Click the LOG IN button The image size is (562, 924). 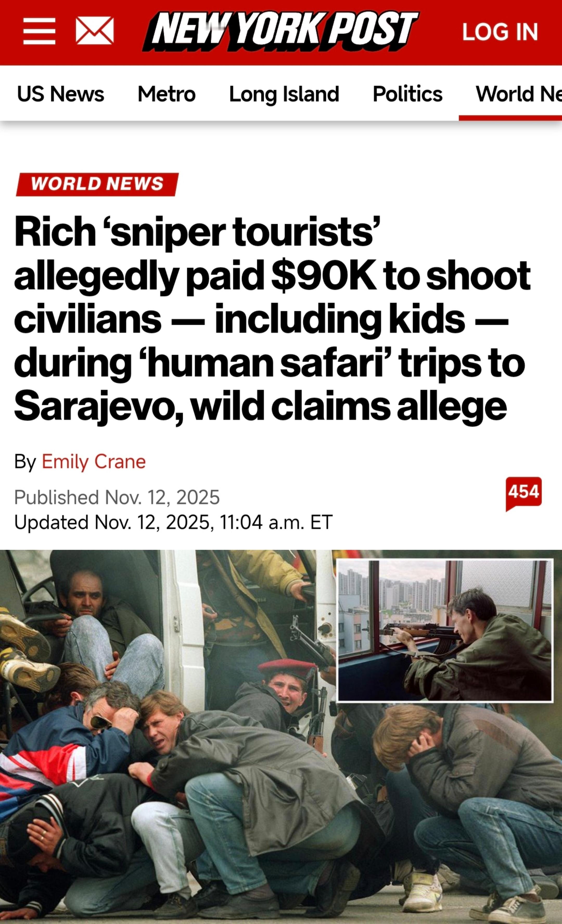[x=500, y=32]
